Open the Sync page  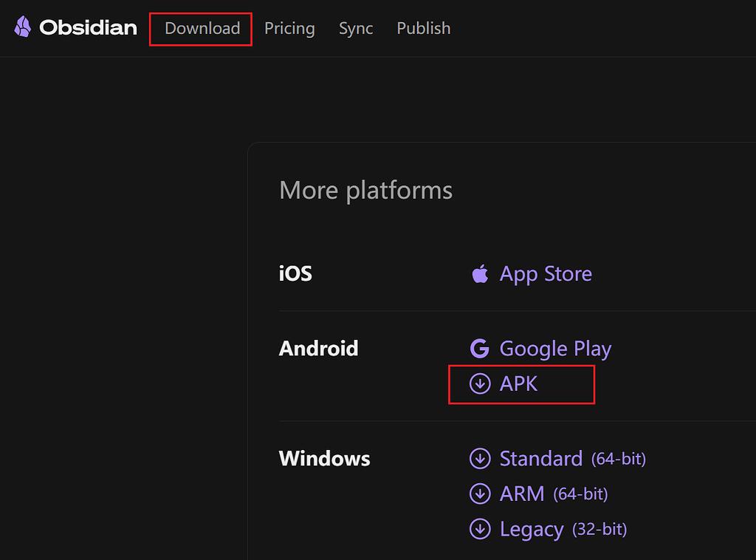pyautogui.click(x=356, y=29)
